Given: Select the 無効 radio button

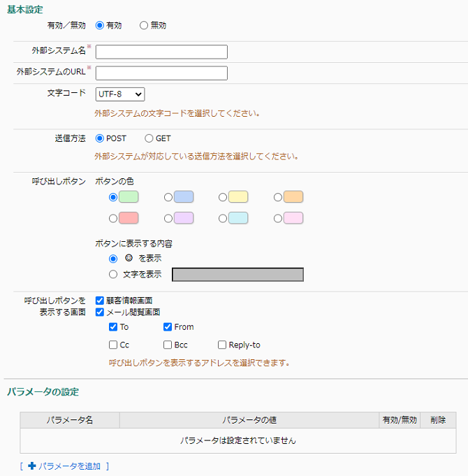Looking at the screenshot, I should click(x=144, y=25).
